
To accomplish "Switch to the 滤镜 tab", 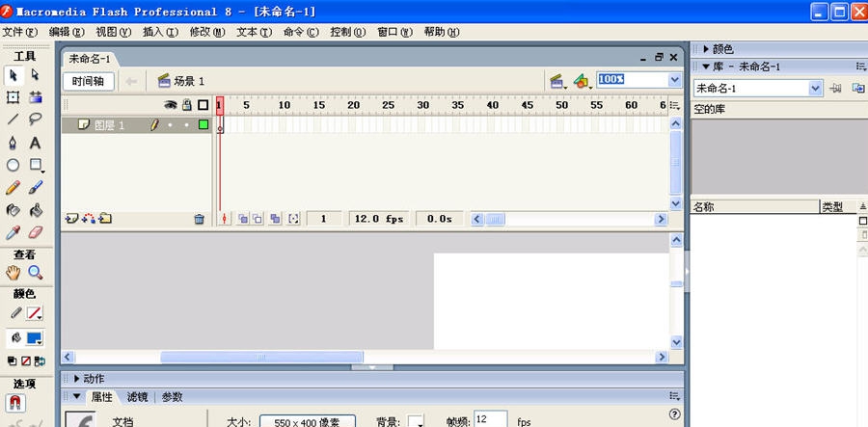I will pyautogui.click(x=137, y=397).
